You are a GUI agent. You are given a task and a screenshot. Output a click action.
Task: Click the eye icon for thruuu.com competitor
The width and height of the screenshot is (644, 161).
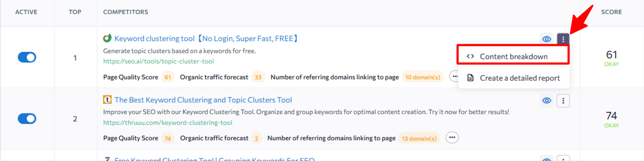click(546, 100)
